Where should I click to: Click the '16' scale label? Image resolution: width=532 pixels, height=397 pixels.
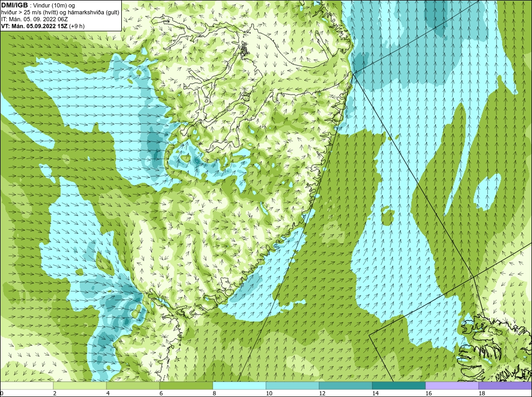428,394
